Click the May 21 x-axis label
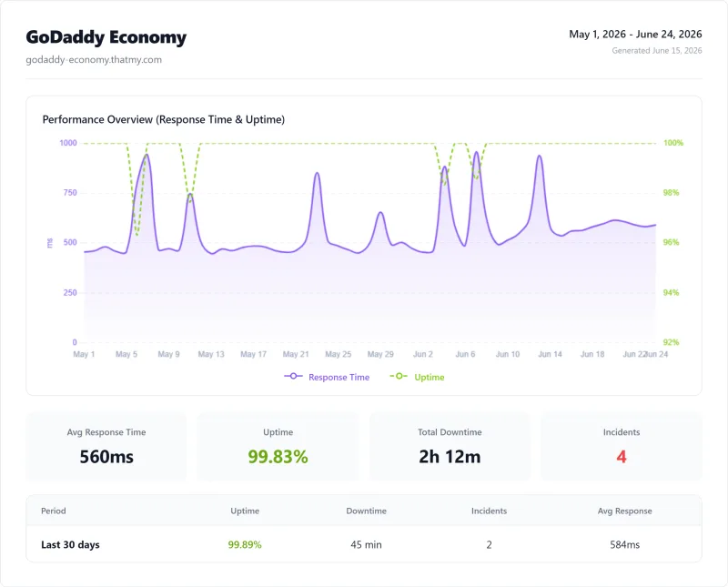This screenshot has width=728, height=587. (x=296, y=354)
